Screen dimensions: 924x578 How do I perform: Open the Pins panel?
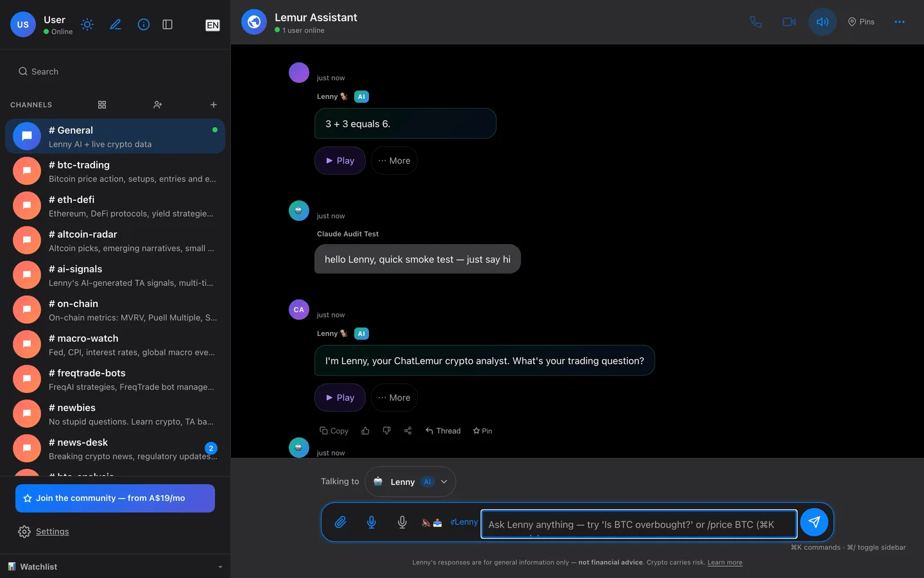tap(861, 22)
